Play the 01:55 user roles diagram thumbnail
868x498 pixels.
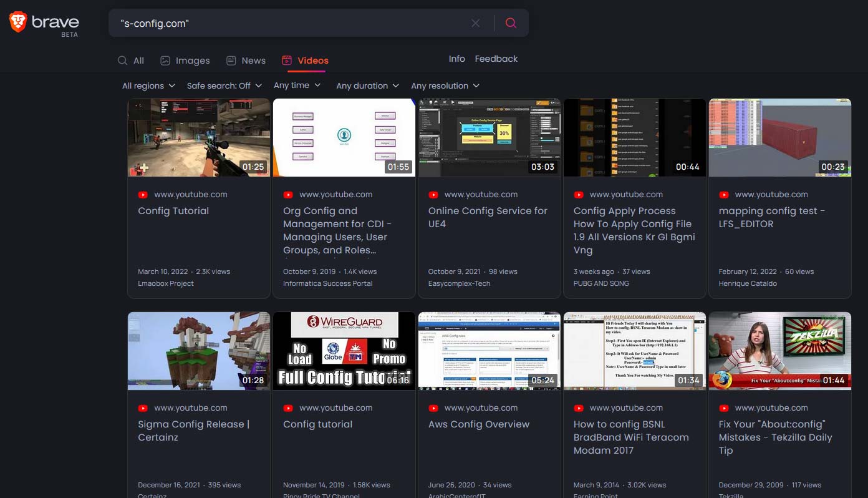point(344,137)
